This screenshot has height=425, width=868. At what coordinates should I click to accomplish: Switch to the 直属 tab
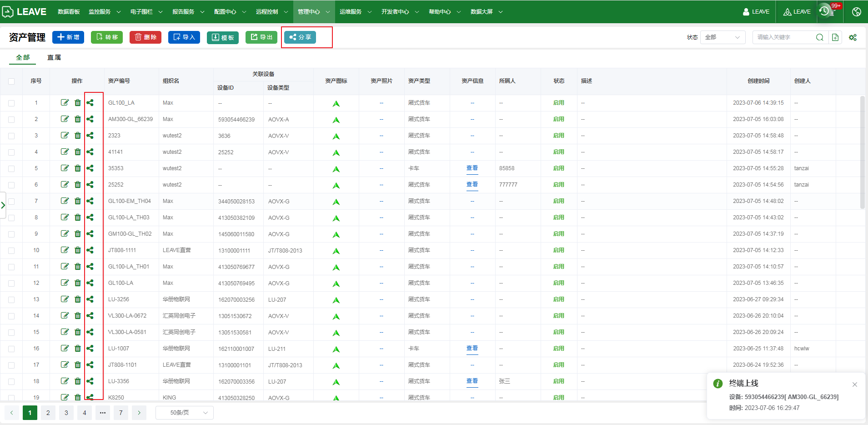point(54,57)
